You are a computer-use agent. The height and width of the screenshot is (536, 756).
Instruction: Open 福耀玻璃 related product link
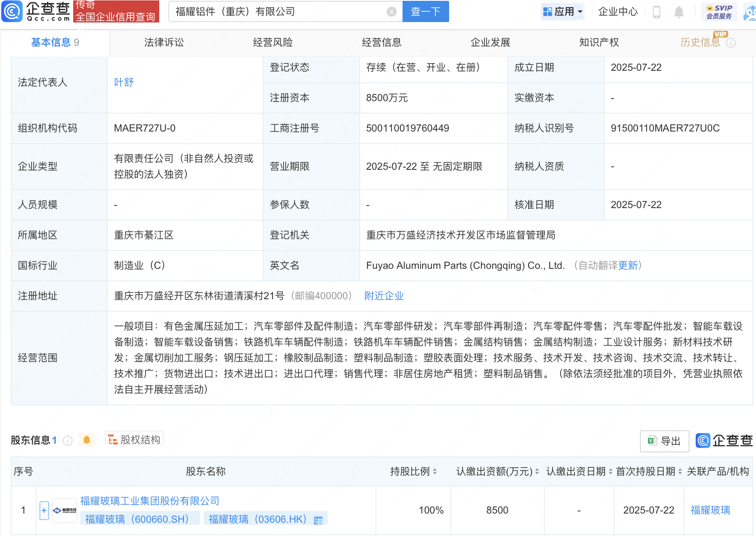click(710, 510)
